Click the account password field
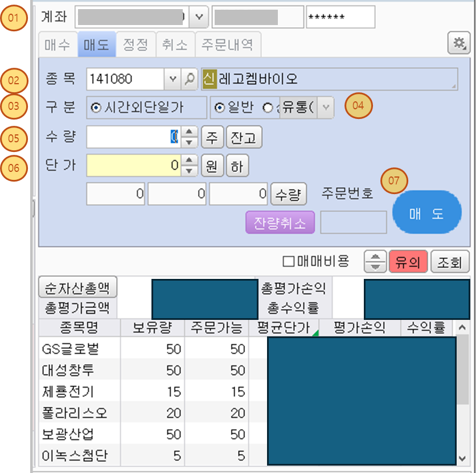Screen dimensions: 476x473 (x=340, y=17)
